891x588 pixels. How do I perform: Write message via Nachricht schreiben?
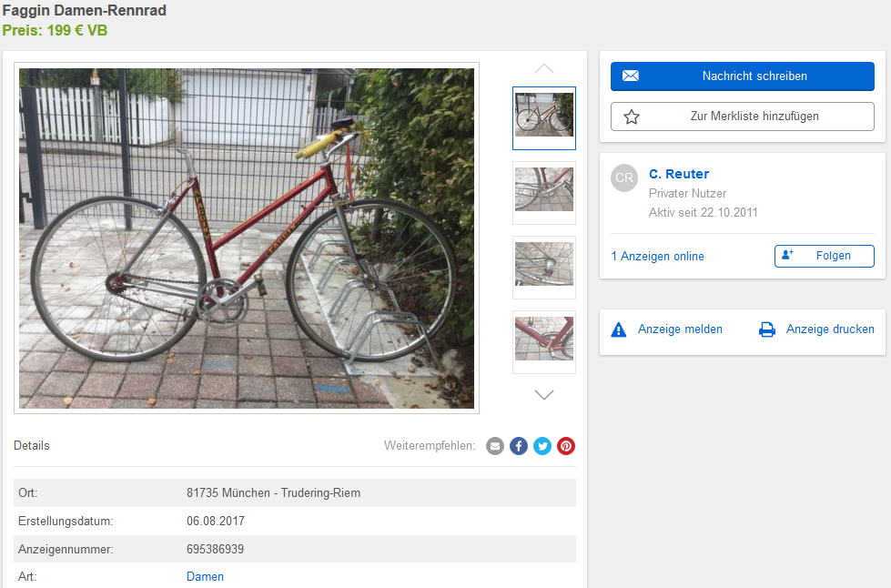pyautogui.click(x=742, y=76)
